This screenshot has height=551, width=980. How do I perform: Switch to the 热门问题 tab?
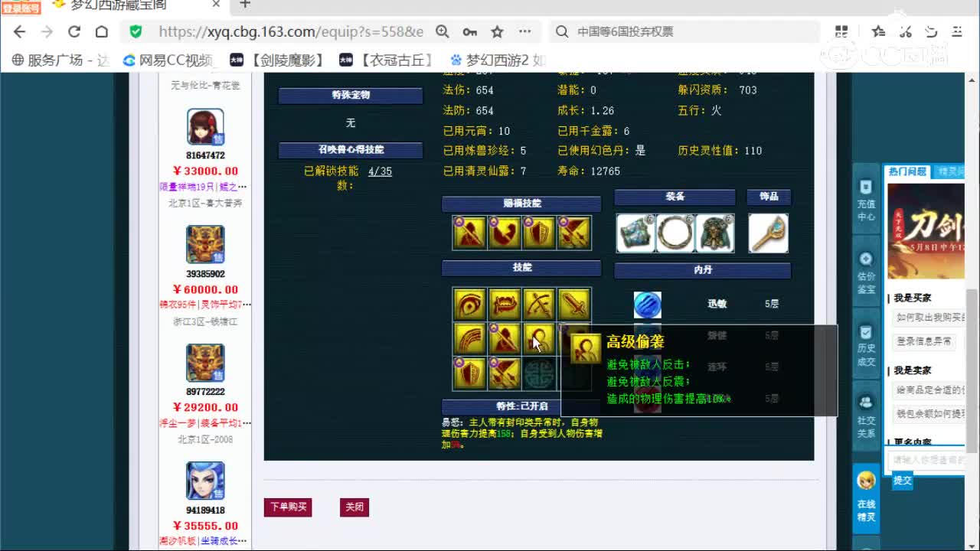coord(908,171)
